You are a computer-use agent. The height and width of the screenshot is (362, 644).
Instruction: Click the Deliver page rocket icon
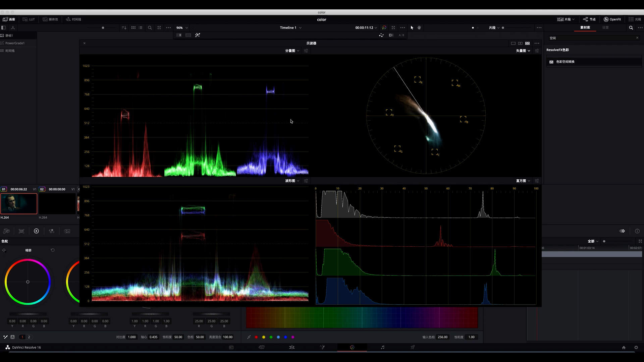[413, 347]
